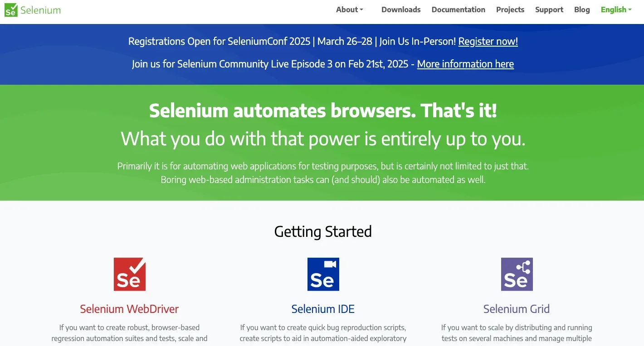Click the WebDriver description paragraph
The image size is (644, 346).
(x=129, y=333)
